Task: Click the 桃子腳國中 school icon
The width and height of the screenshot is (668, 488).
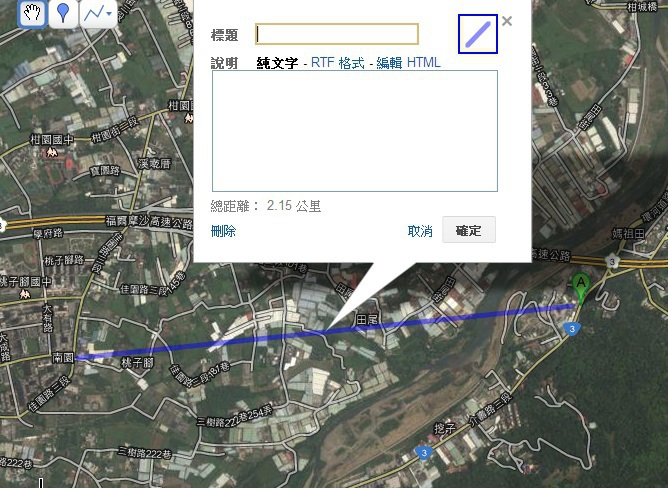Action: tap(25, 294)
